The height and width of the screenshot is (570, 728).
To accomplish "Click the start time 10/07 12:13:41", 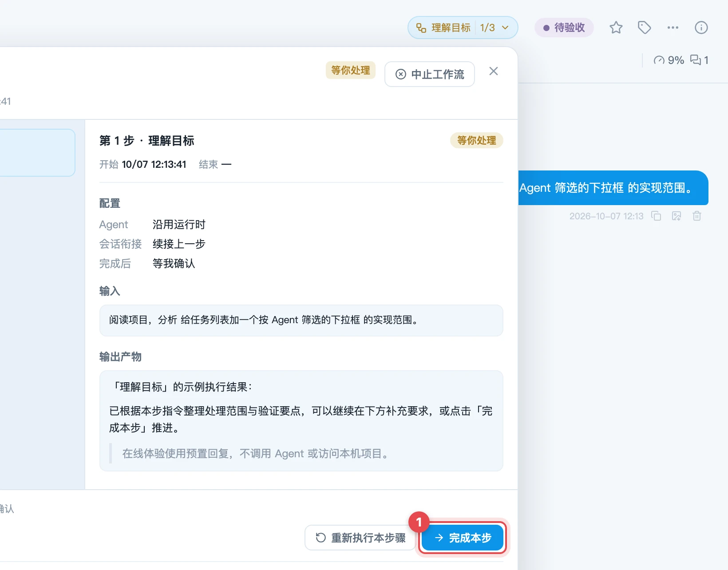I will 154,165.
